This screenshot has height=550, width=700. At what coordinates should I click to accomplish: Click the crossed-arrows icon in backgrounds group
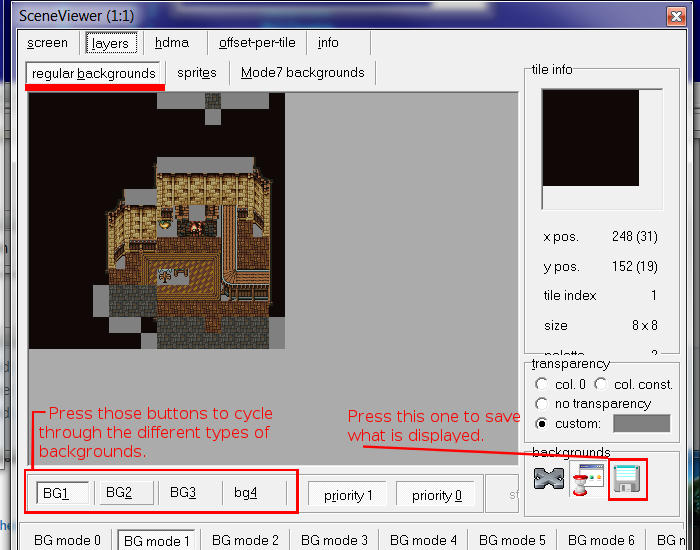pyautogui.click(x=549, y=479)
